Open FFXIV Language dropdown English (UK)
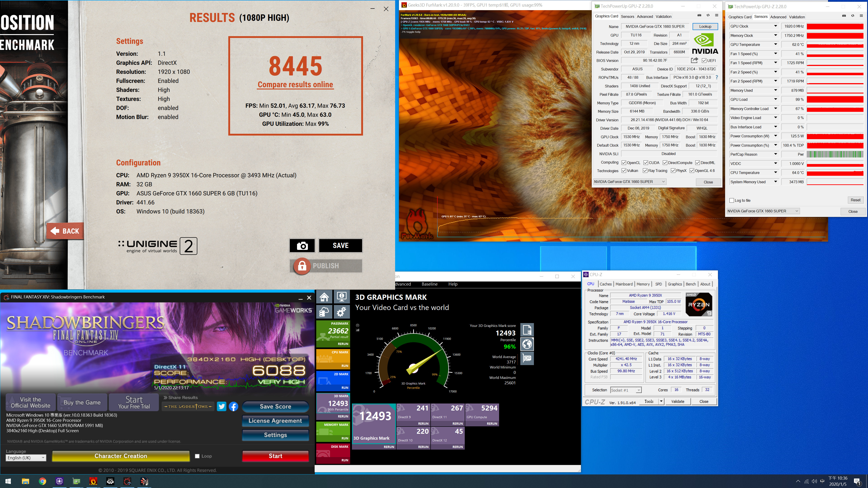This screenshot has height=488, width=868. pyautogui.click(x=26, y=458)
